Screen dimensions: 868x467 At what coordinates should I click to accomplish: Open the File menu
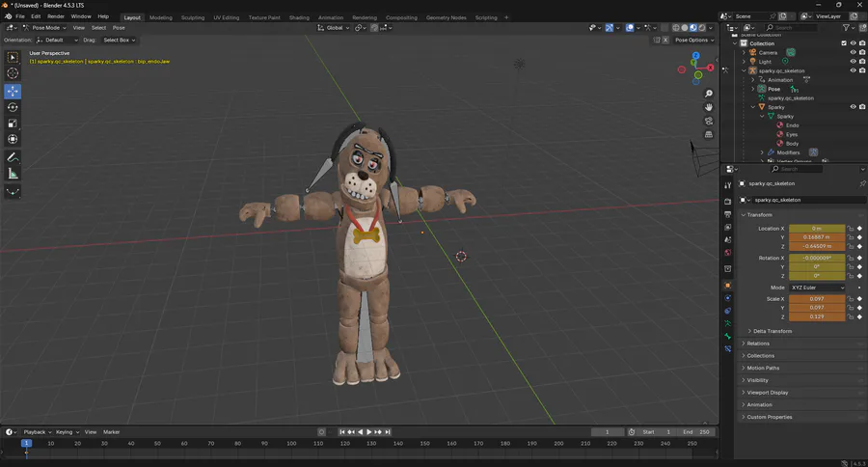(20, 16)
